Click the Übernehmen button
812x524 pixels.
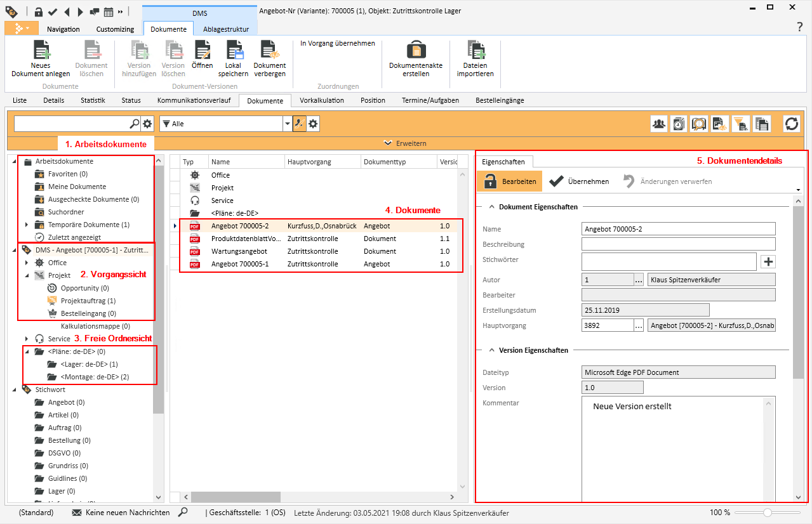point(579,181)
